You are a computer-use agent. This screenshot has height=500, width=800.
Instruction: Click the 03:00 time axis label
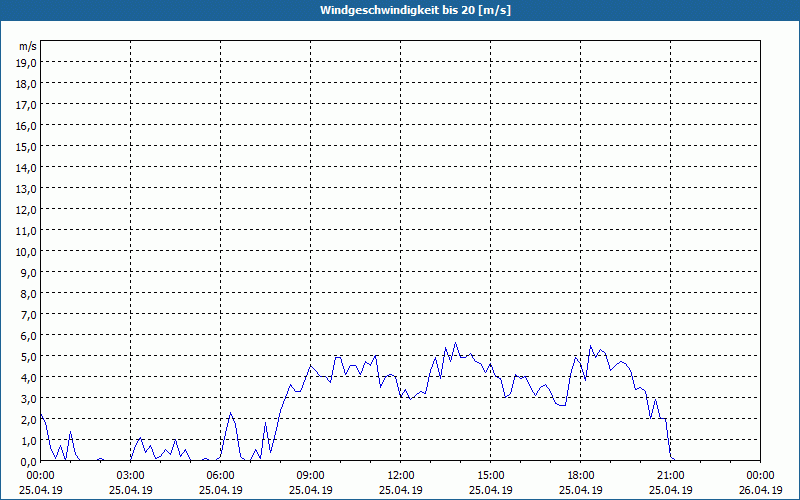click(131, 476)
